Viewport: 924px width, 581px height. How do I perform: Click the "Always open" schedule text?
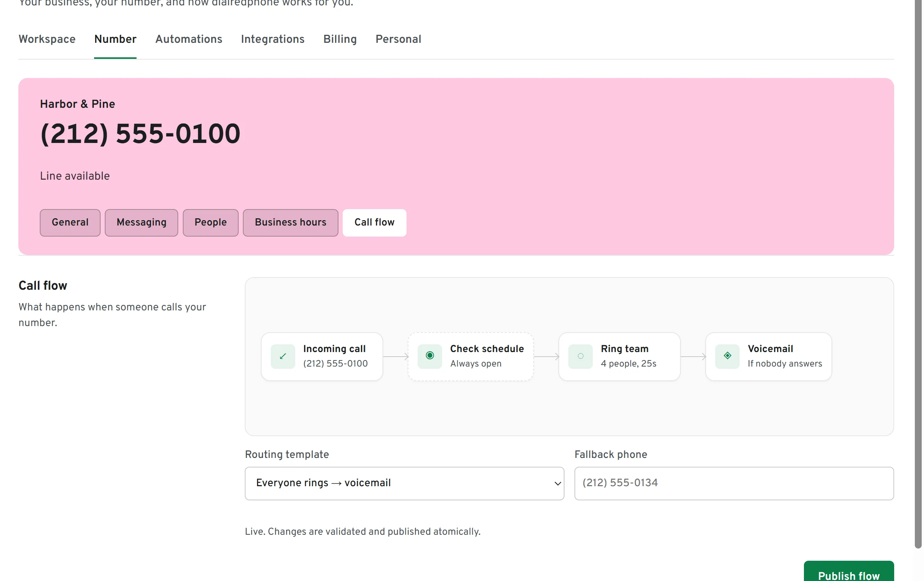(477, 364)
